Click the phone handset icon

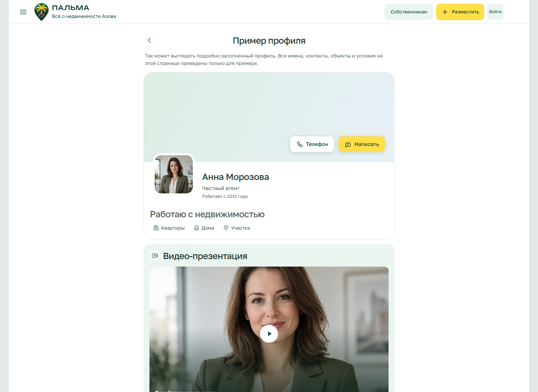point(300,144)
